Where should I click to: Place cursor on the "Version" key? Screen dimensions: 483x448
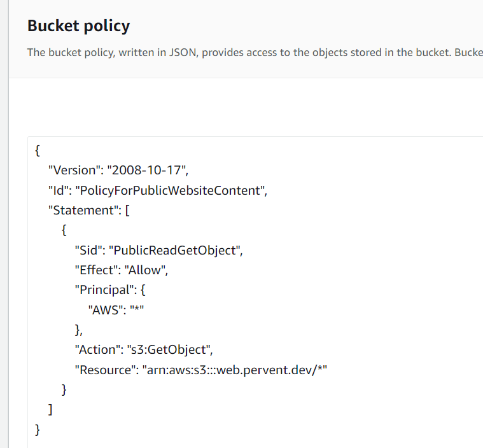pos(74,170)
